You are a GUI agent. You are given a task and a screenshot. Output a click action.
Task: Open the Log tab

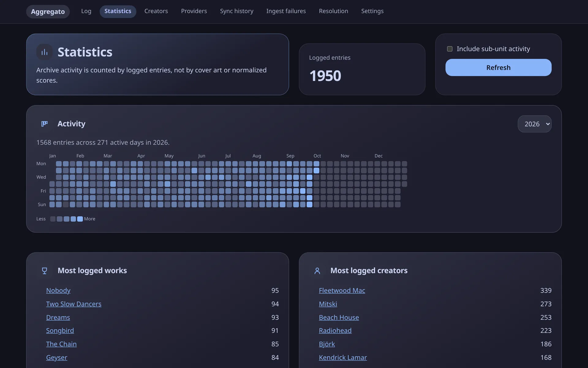click(x=86, y=11)
